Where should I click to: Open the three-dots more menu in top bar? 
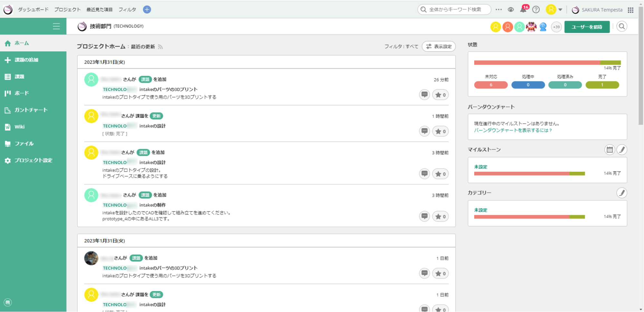tap(499, 10)
